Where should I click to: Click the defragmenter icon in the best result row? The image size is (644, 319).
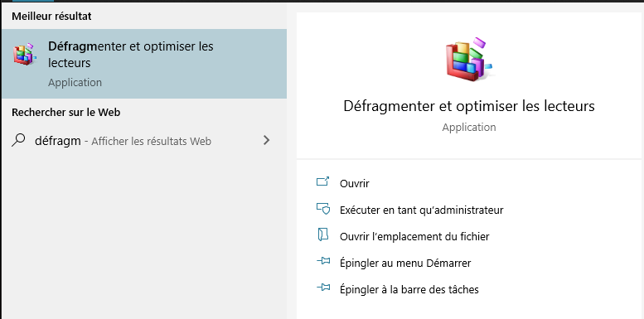(x=25, y=54)
